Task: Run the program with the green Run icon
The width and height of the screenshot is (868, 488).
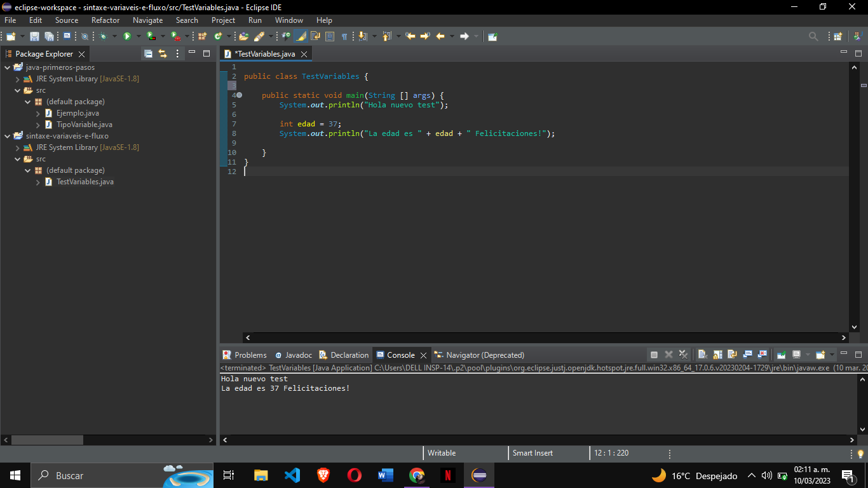Action: (x=127, y=36)
